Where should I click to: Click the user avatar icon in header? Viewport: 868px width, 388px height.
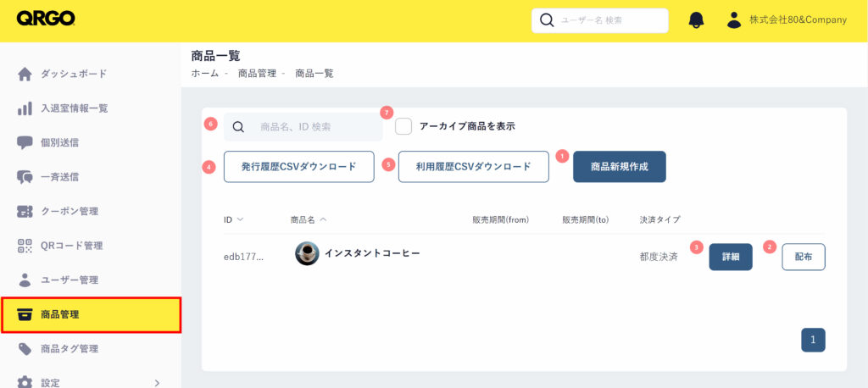point(734,20)
